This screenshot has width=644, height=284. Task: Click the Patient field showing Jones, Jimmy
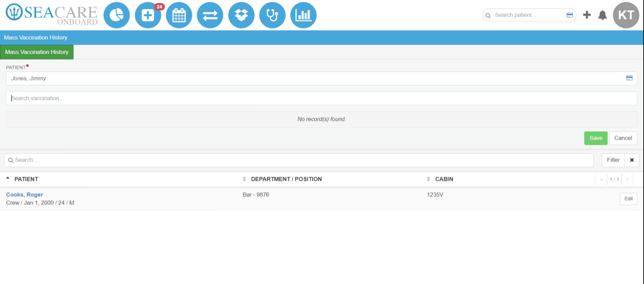[x=321, y=78]
